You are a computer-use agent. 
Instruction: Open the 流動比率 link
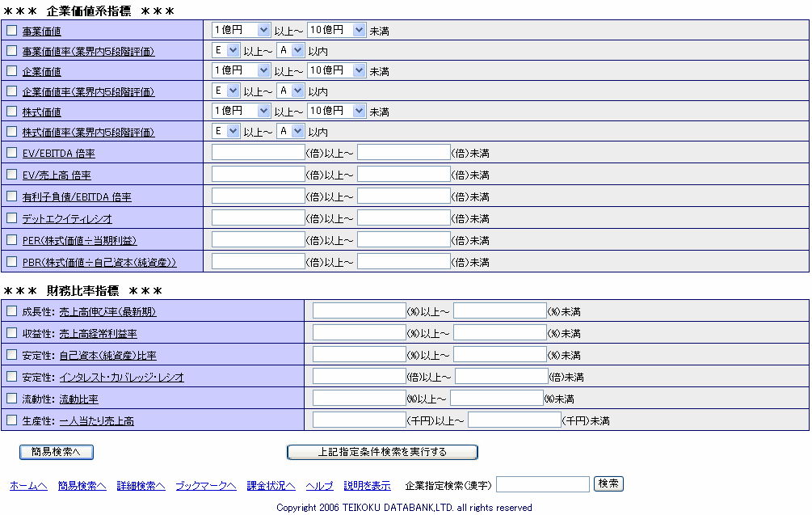tap(78, 399)
